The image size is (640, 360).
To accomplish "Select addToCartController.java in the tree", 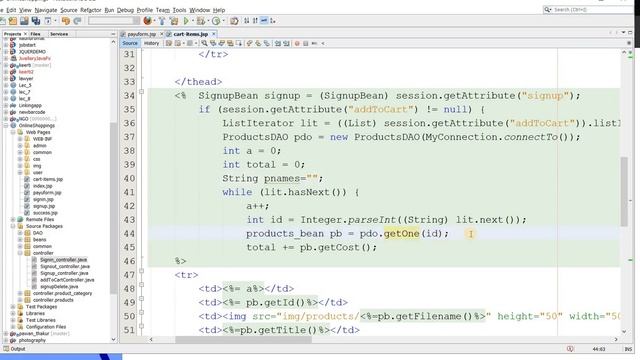I will (67, 280).
